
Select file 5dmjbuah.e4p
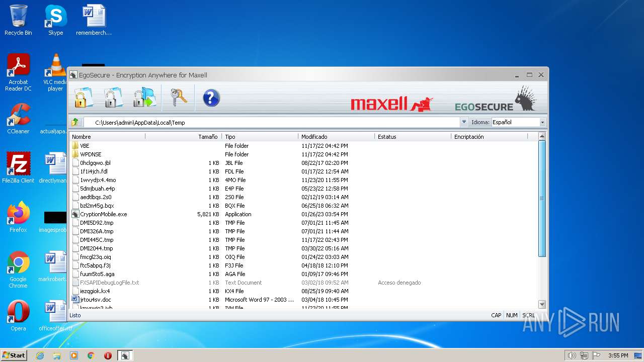tap(97, 189)
